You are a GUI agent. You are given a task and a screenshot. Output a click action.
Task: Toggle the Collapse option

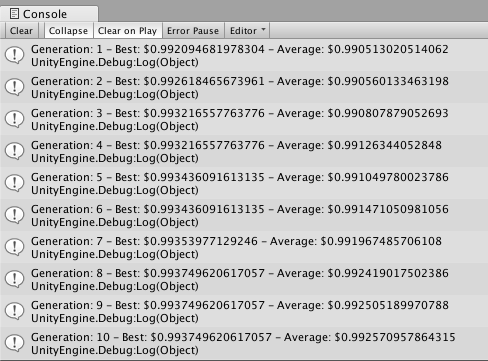click(68, 31)
